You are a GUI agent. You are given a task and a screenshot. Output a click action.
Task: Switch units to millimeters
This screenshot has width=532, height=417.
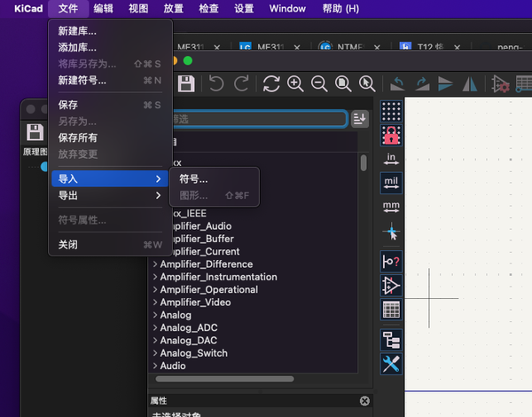click(391, 207)
